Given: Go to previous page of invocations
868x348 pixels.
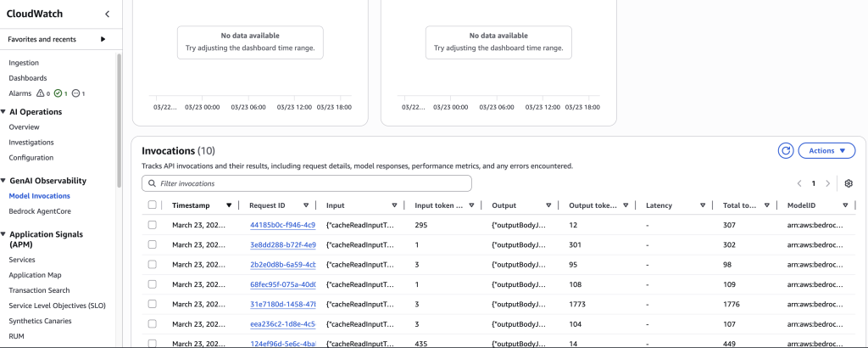Looking at the screenshot, I should coord(799,183).
